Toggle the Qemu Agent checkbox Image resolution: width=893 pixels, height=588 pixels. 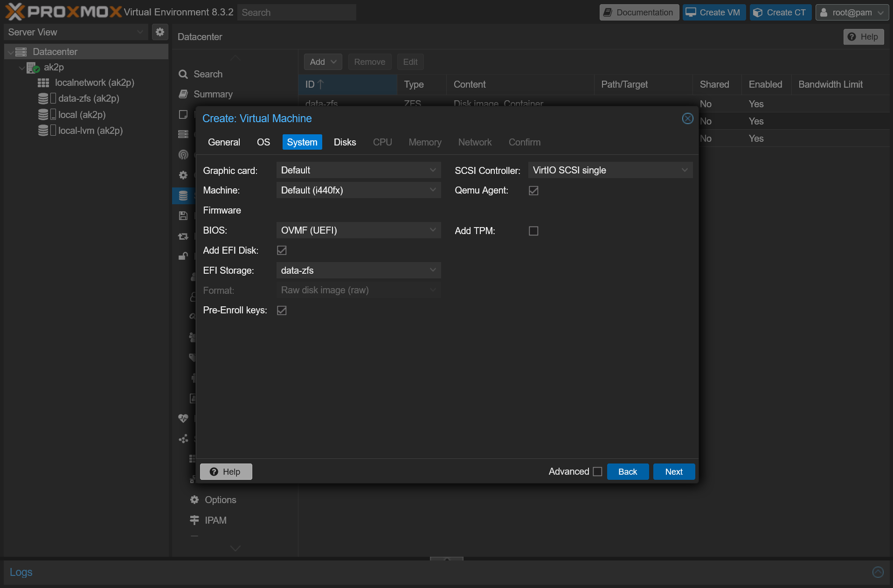(x=533, y=191)
